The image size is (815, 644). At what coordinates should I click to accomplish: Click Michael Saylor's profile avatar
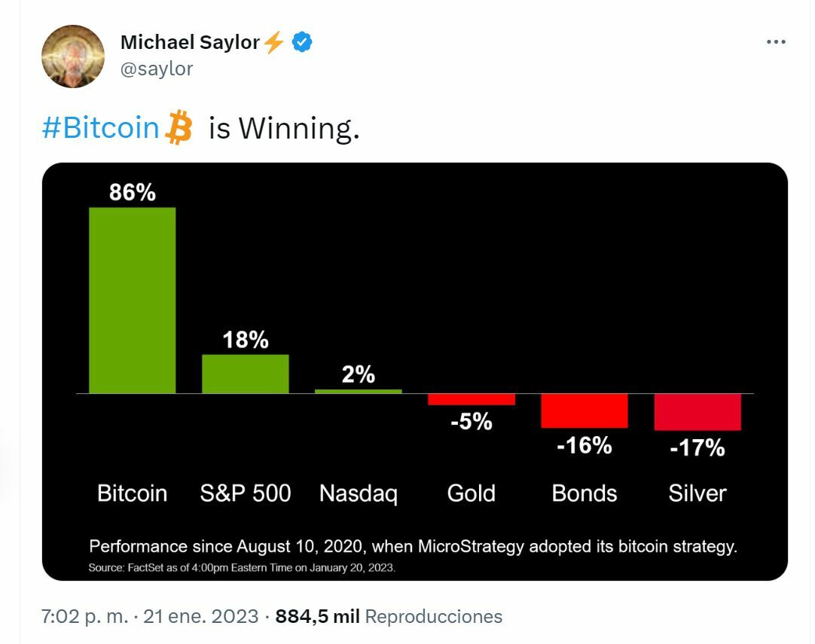pos(73,56)
